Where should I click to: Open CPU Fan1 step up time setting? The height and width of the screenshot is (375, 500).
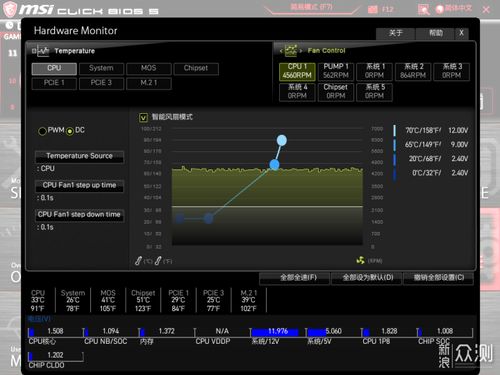[x=80, y=185]
